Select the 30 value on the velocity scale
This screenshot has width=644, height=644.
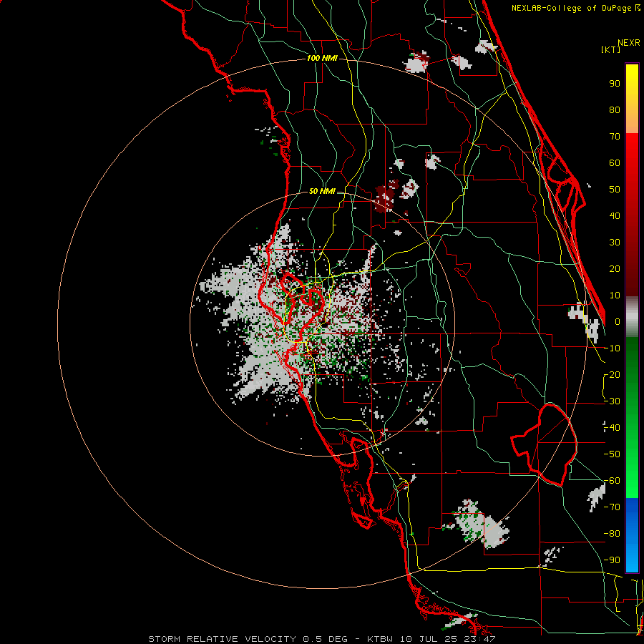pyautogui.click(x=615, y=243)
